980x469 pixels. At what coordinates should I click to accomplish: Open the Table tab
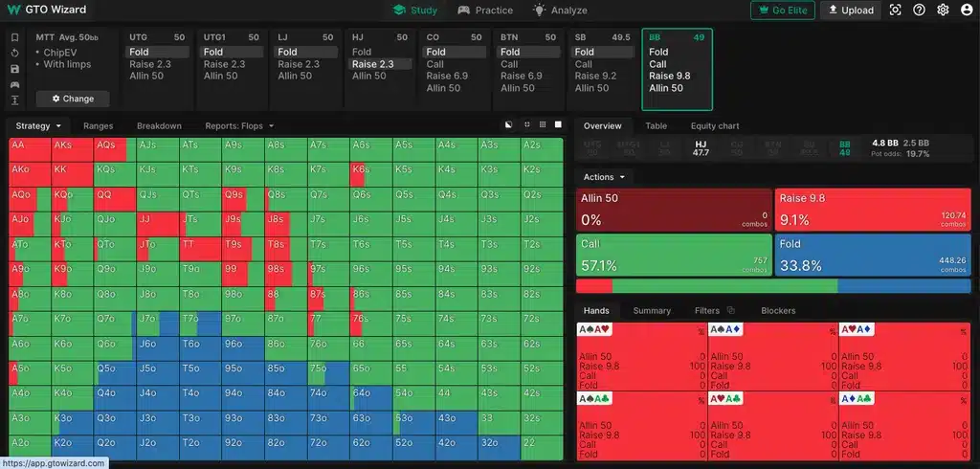click(x=656, y=125)
